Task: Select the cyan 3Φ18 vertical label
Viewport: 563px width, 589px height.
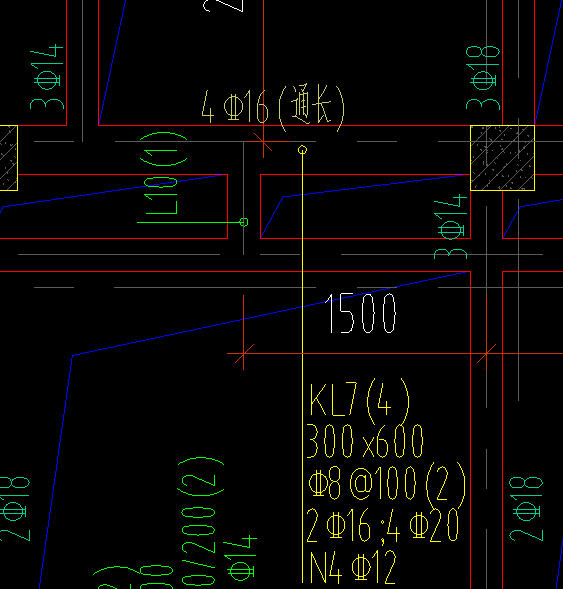Action: click(x=483, y=78)
